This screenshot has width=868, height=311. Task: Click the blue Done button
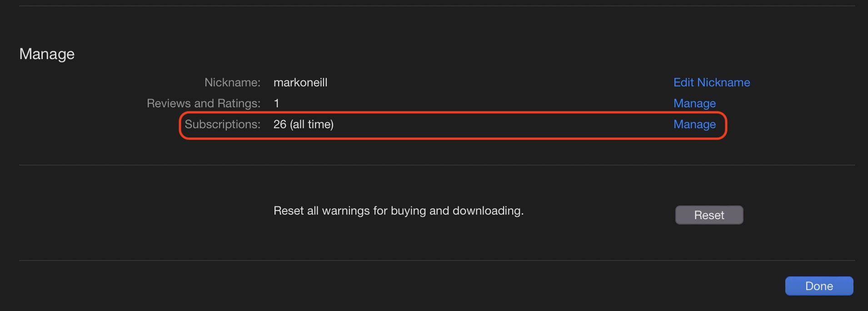click(x=819, y=286)
